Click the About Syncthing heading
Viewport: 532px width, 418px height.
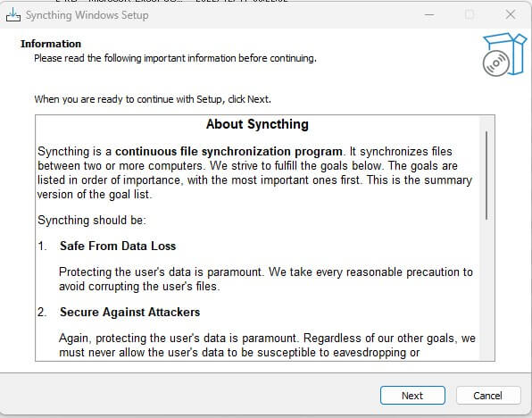[x=257, y=124]
